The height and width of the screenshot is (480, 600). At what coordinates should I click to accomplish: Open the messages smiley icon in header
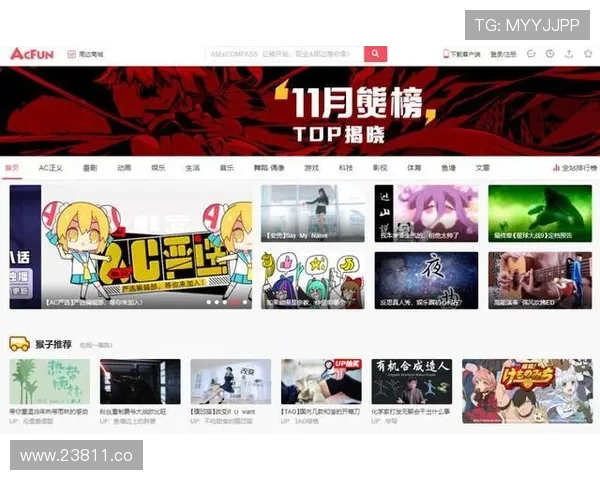(x=531, y=54)
